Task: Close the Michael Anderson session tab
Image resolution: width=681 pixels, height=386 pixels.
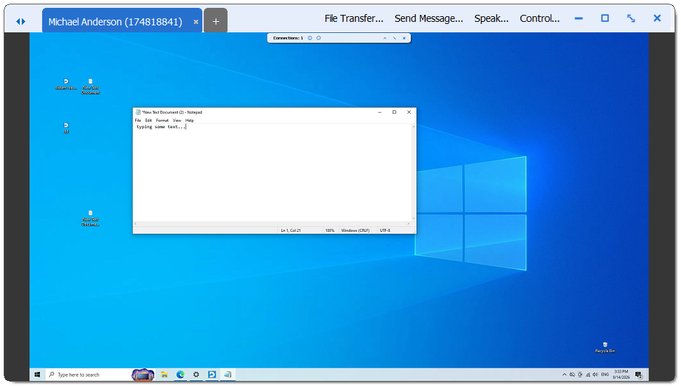Action: tap(196, 22)
